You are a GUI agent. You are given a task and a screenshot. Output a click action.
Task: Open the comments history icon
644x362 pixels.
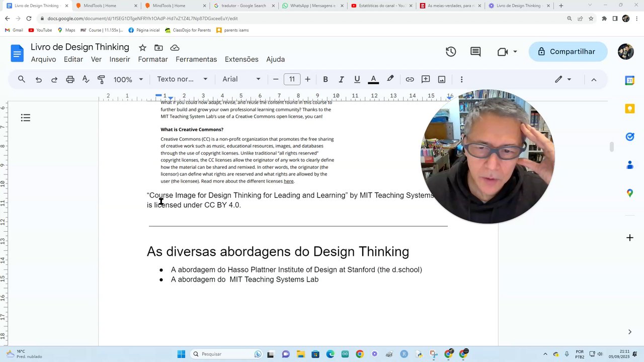[475, 52]
